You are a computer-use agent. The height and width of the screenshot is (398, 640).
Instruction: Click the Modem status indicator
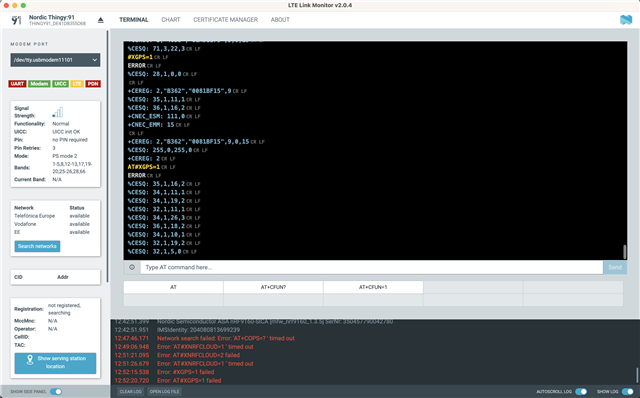coord(39,84)
